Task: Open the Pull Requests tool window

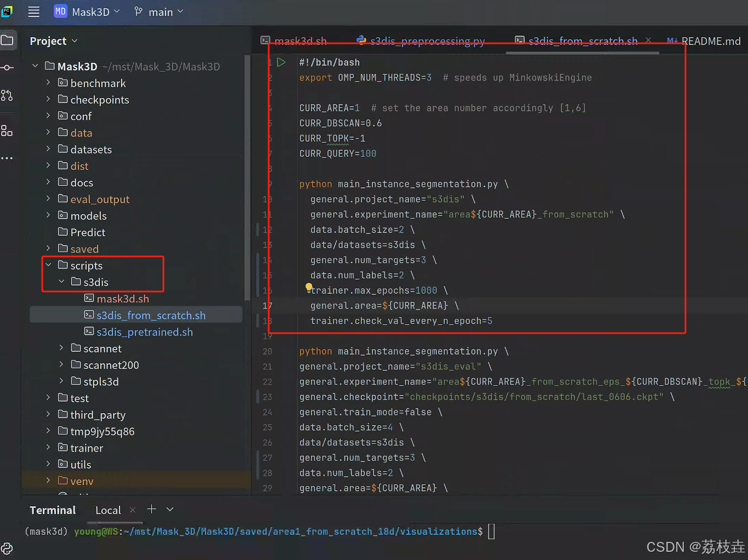Action: point(7,96)
